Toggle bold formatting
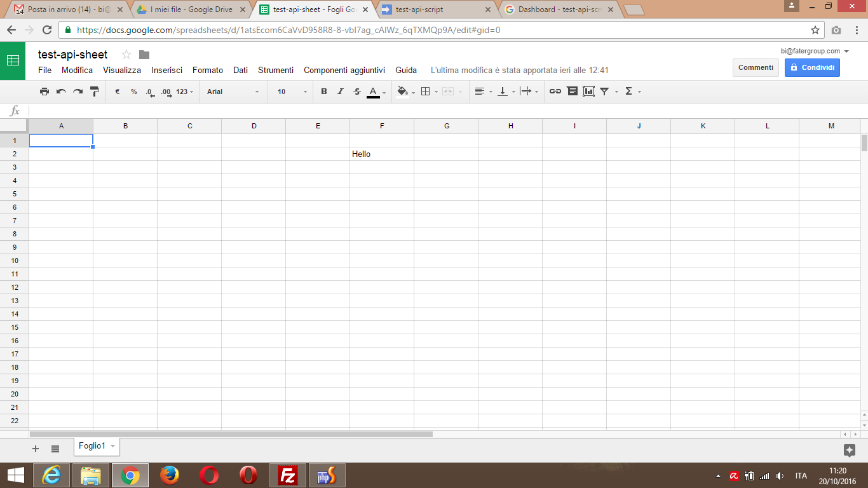Viewport: 868px width, 488px height. point(324,91)
